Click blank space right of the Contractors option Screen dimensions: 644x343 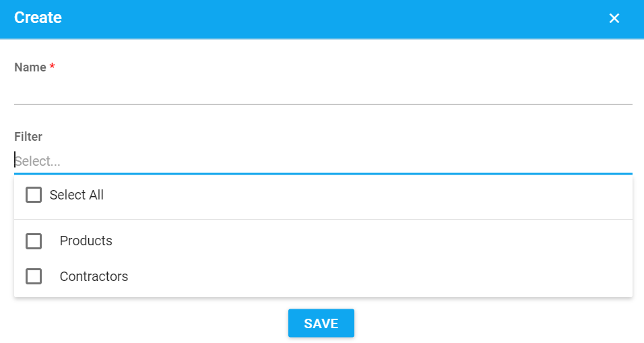(404, 276)
